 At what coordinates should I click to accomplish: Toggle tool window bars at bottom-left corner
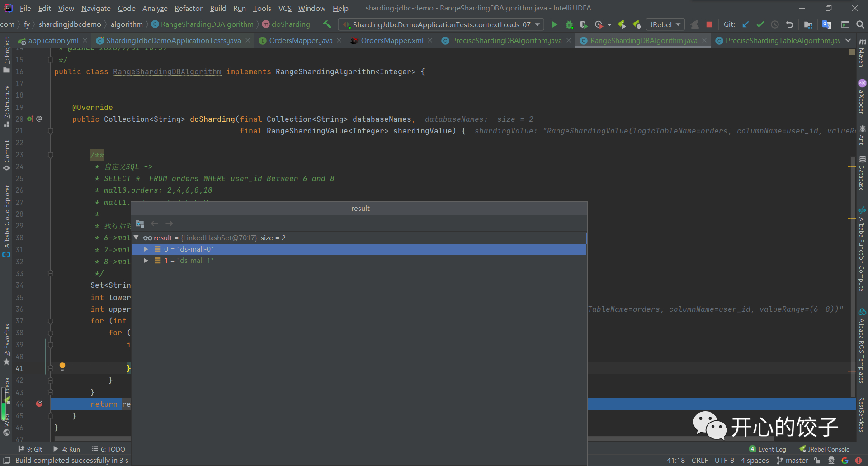tap(7, 461)
